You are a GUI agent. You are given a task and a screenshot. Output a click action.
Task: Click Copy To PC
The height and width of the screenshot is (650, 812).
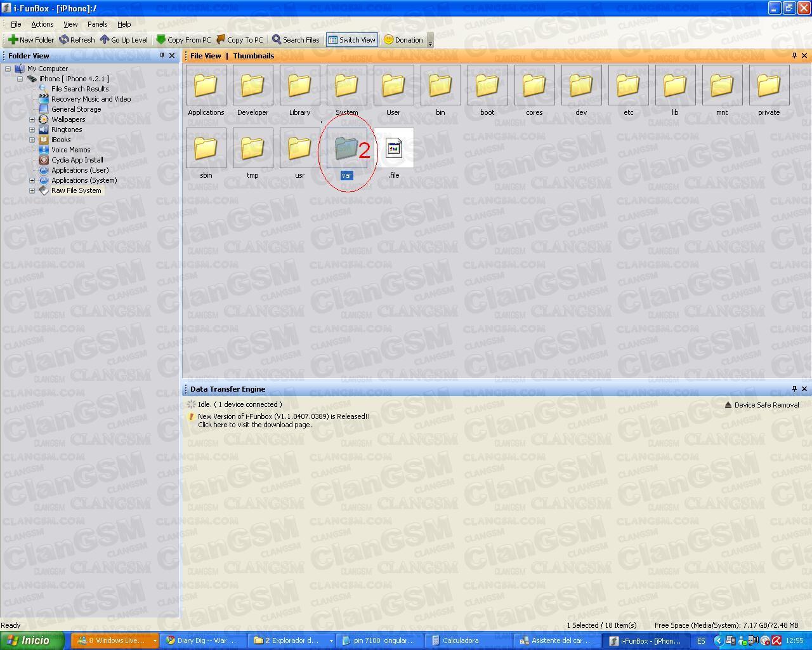click(239, 40)
